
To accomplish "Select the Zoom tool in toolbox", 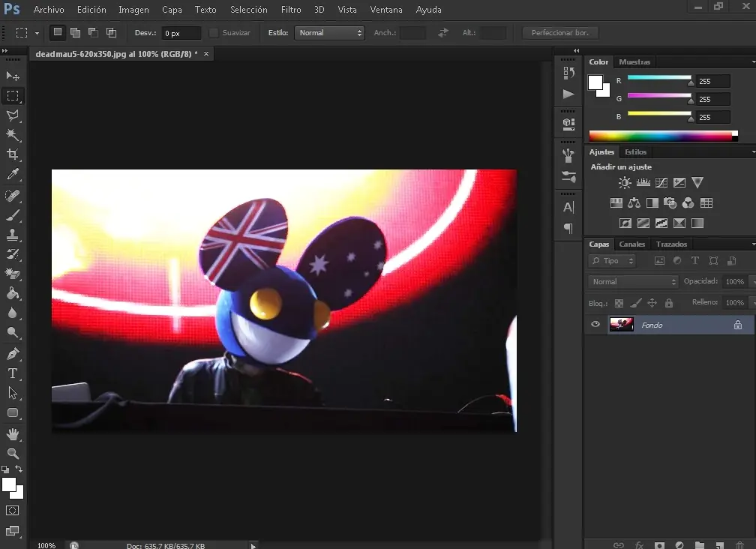I will [x=13, y=454].
